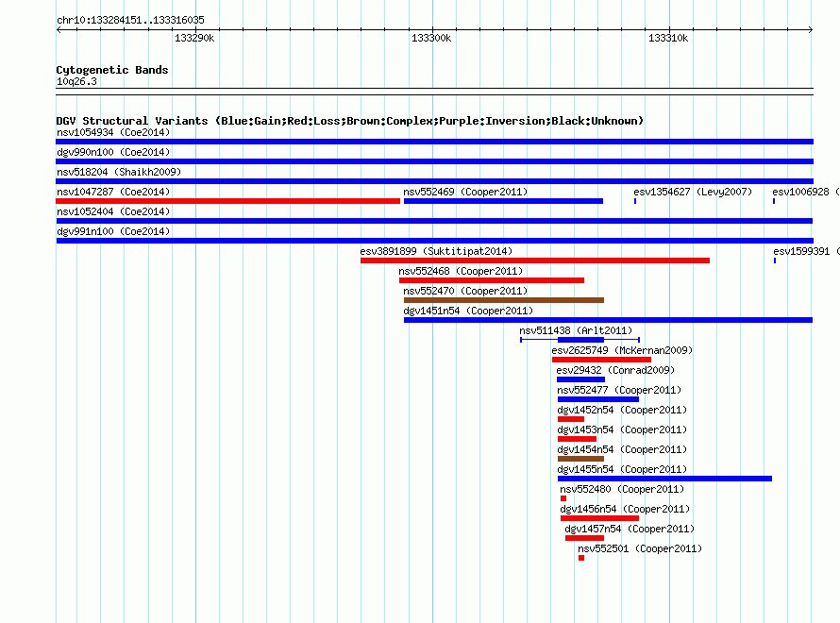Select the blue bar under nsv1052404
Viewport: 840px width, 623px height.
[434, 221]
